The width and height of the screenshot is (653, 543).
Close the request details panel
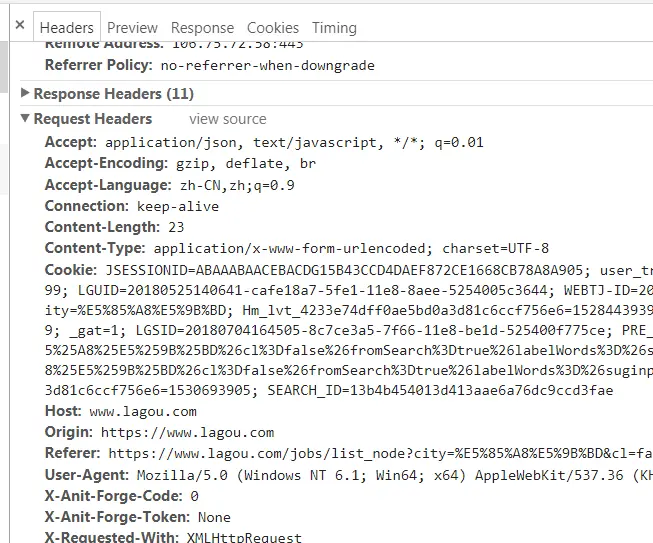(20, 25)
